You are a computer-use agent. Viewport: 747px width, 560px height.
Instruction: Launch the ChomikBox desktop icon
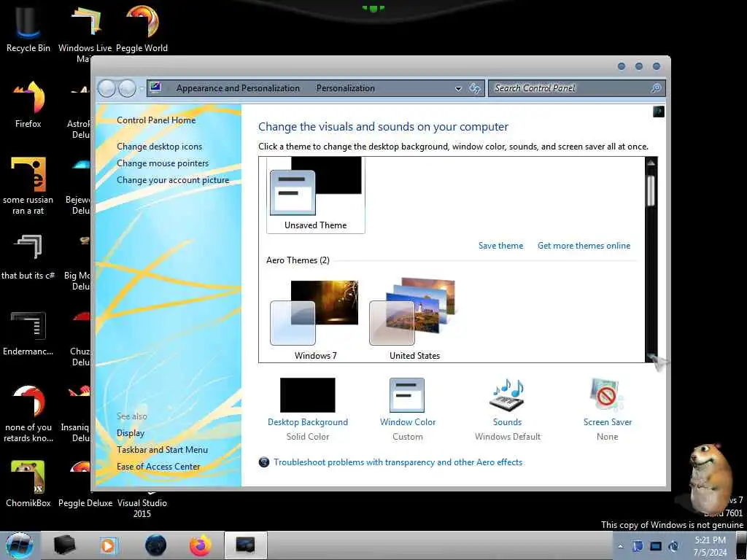(28, 483)
